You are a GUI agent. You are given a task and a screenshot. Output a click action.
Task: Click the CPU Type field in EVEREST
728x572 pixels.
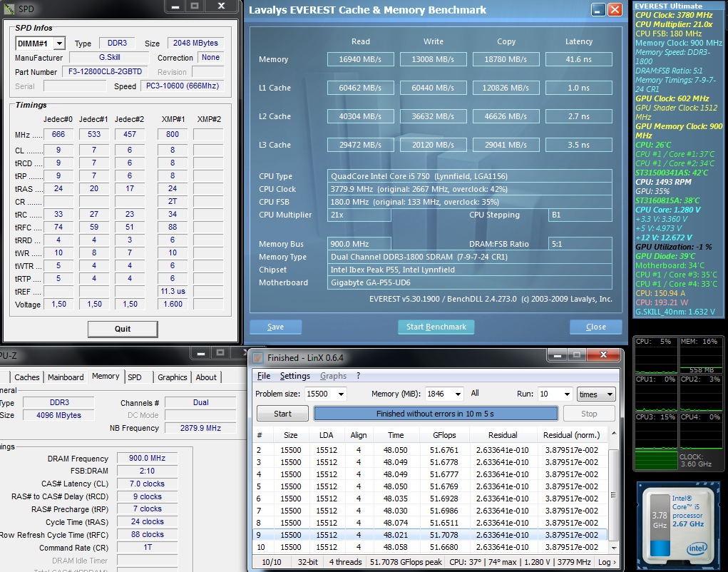click(469, 176)
